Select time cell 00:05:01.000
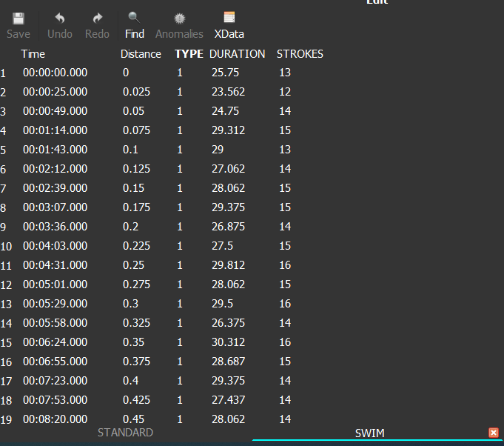Image resolution: width=504 pixels, height=446 pixels. 56,284
